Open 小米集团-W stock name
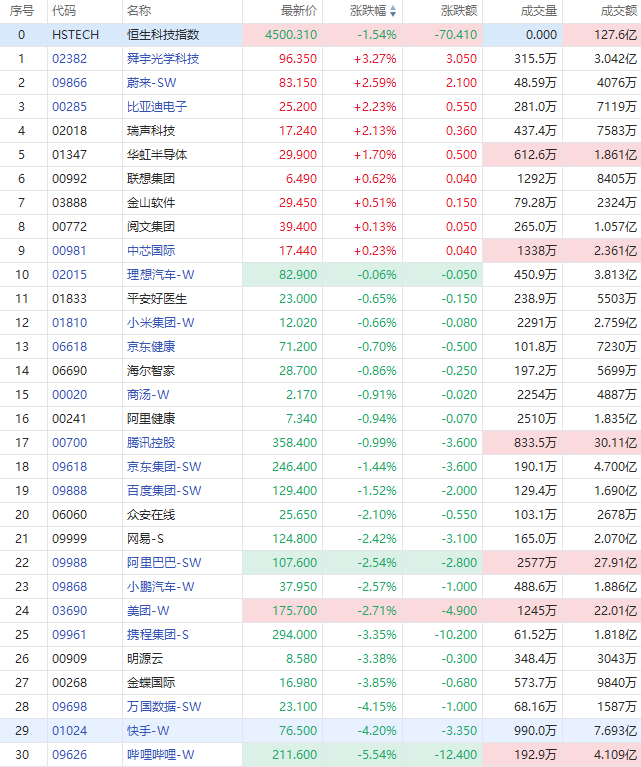The image size is (641, 767). pyautogui.click(x=160, y=322)
